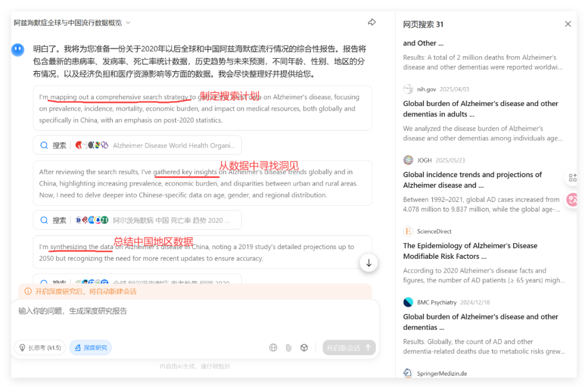The width and height of the screenshot is (588, 389).
Task: Click the 'and Other ...' result title
Action: pos(423,43)
